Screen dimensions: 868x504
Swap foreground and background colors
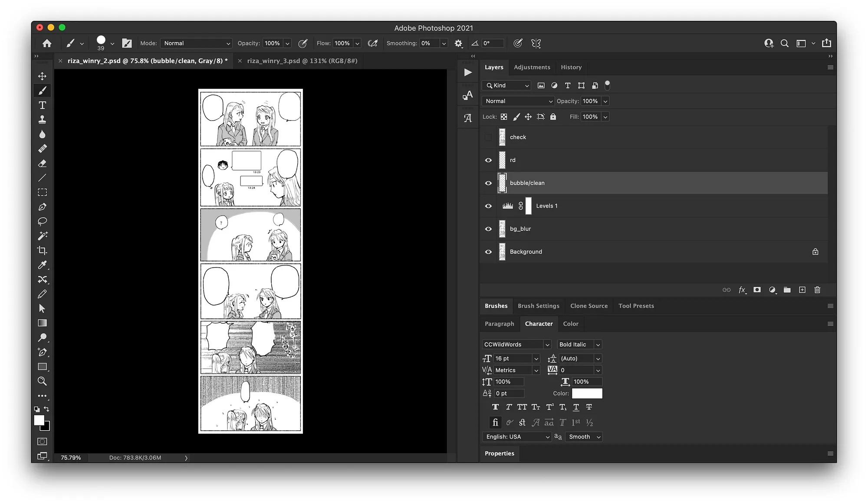click(47, 409)
